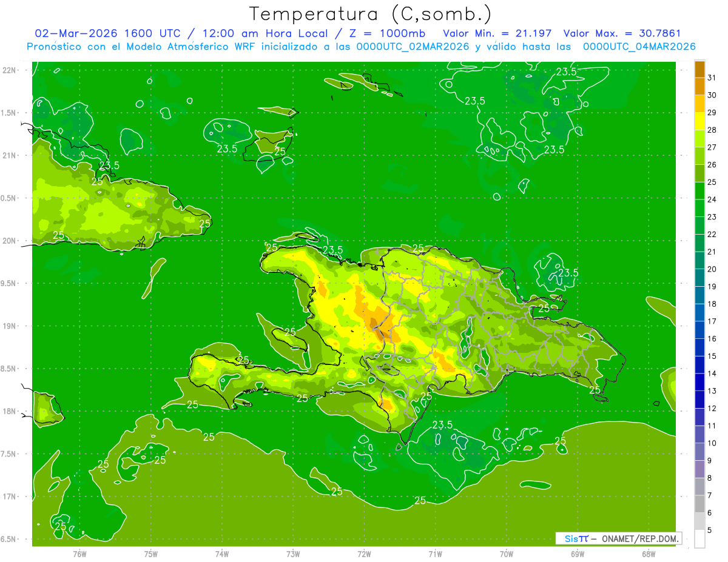The width and height of the screenshot is (728, 562).
Task: Click the dark orange legend swatch above 31
Action: (699, 69)
